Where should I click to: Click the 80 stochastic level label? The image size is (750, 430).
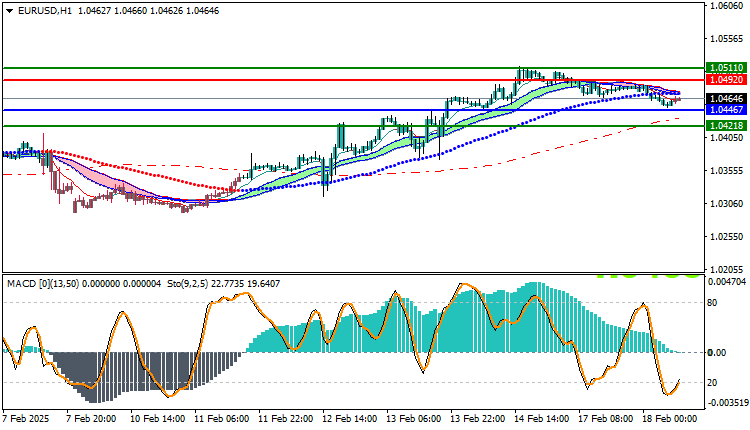pyautogui.click(x=712, y=303)
